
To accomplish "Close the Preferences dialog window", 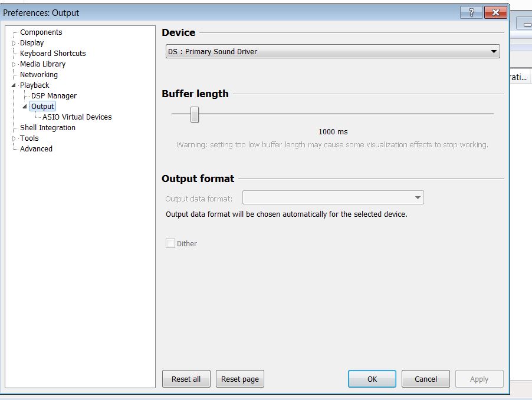I will click(496, 12).
